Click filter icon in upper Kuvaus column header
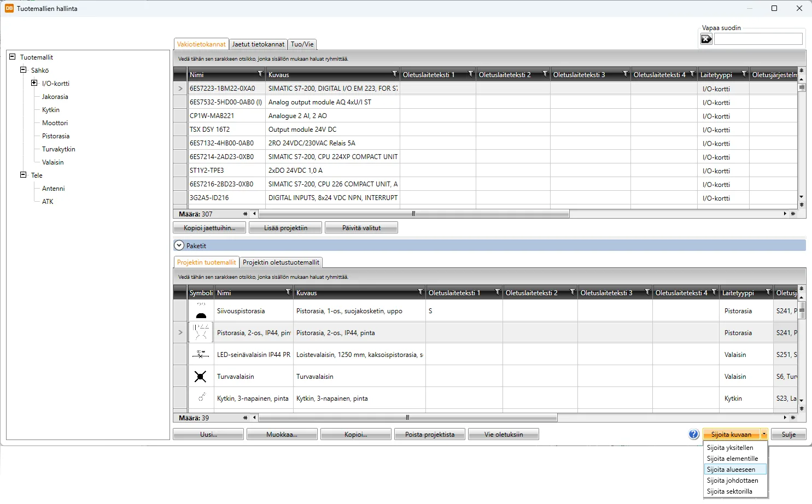This screenshot has height=504, width=812. coord(395,74)
